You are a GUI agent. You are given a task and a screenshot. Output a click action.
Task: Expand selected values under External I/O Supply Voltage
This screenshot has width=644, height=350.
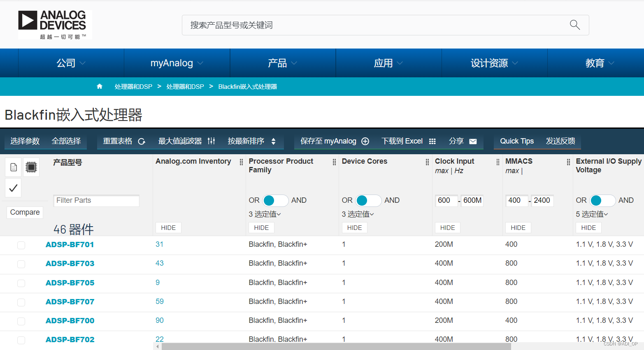pos(592,214)
